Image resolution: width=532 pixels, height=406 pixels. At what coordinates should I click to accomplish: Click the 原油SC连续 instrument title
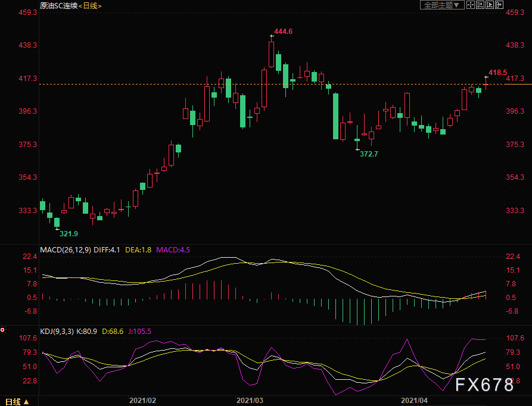click(x=58, y=5)
